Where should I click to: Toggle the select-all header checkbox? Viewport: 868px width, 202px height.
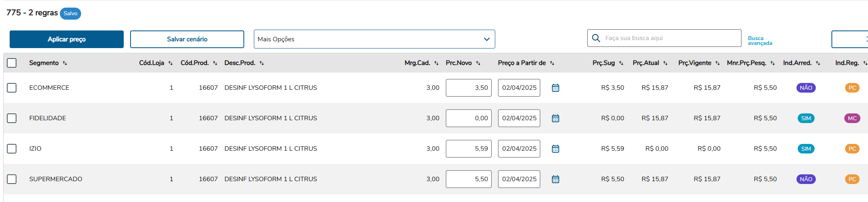[12, 63]
